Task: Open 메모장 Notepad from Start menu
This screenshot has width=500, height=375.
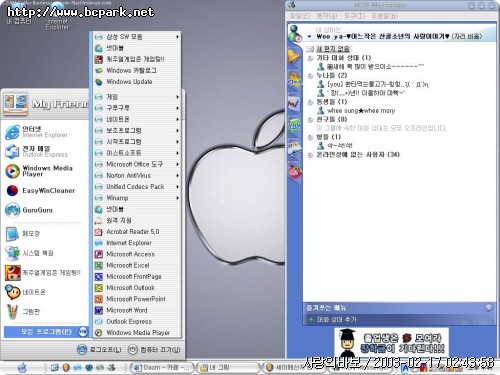Action: point(45,234)
